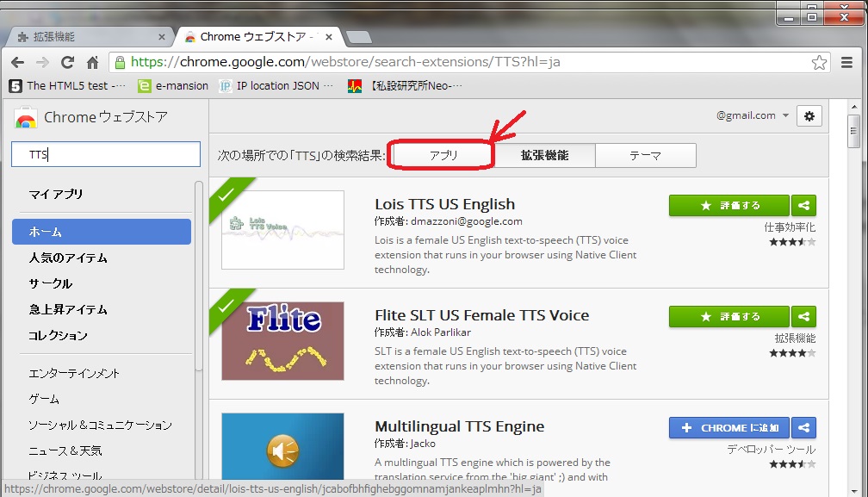Close the Chrome ウェブストア tab
This screenshot has height=497, width=868.
point(329,37)
